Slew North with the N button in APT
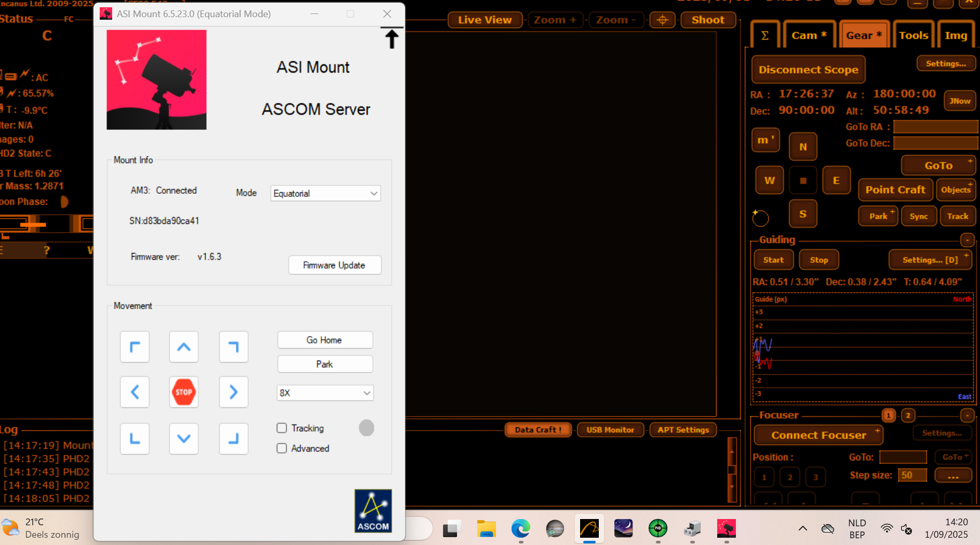This screenshot has width=980, height=545. [803, 147]
